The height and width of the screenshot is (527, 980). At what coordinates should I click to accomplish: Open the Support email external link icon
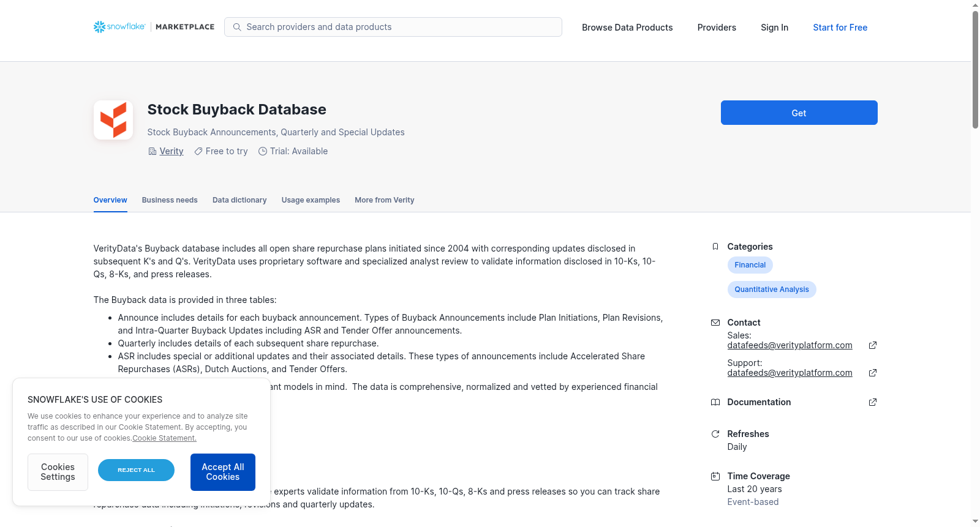pyautogui.click(x=873, y=373)
